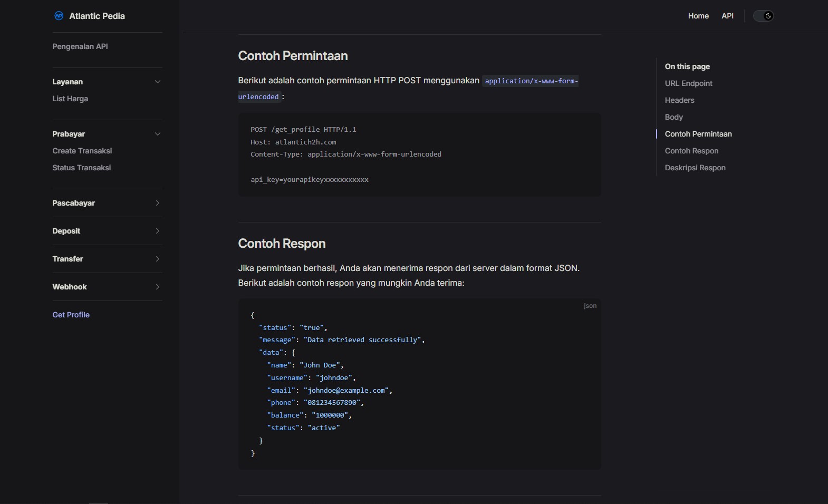Expand the Deposit section arrow
Image resolution: width=828 pixels, height=504 pixels.
[157, 231]
